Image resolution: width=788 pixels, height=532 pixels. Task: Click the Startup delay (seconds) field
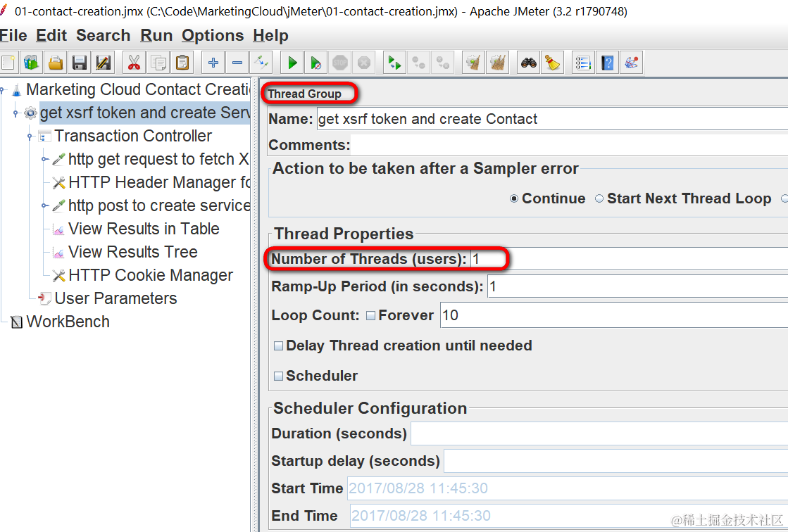[x=616, y=461]
